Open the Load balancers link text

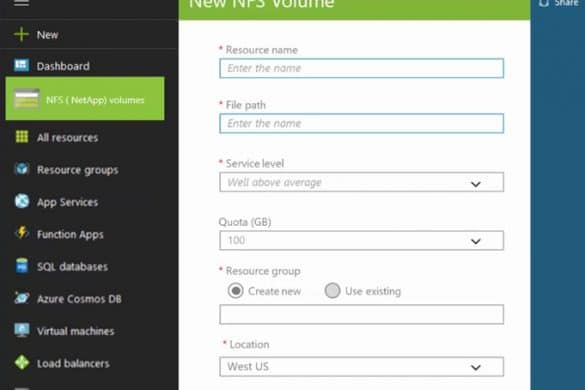coord(73,364)
